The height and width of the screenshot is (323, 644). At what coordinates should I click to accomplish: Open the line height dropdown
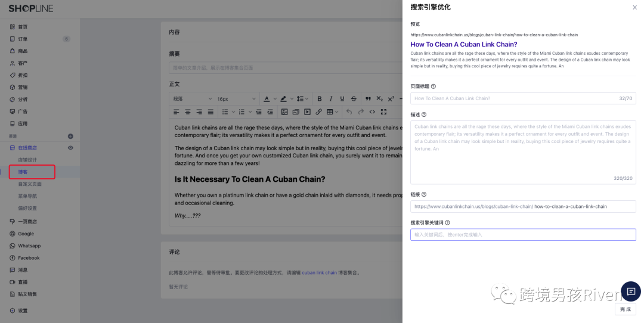pos(303,99)
